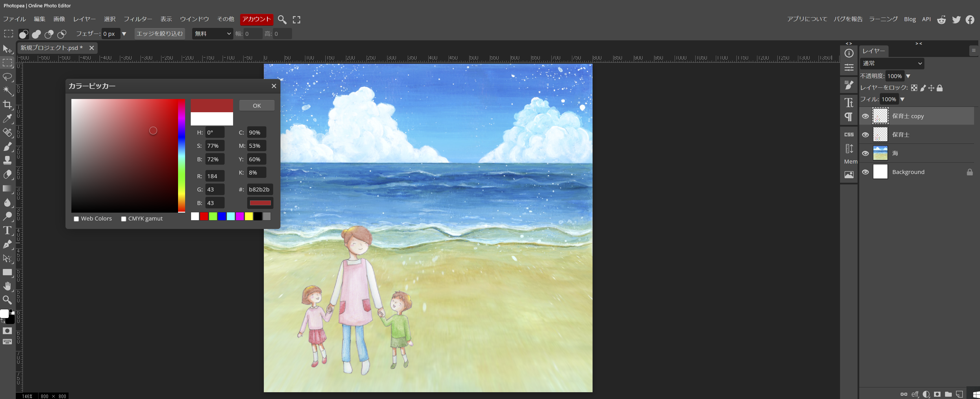Open the 通常 blend mode dropdown
The height and width of the screenshot is (399, 980).
tap(891, 63)
